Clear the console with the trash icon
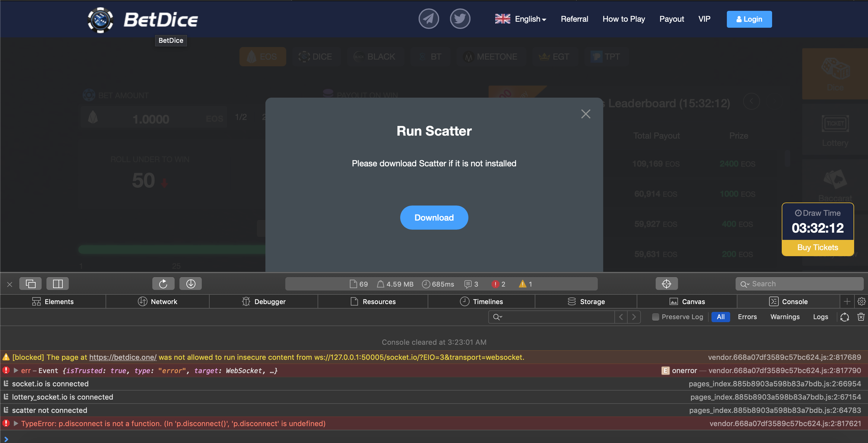The width and height of the screenshot is (868, 443). [861, 317]
